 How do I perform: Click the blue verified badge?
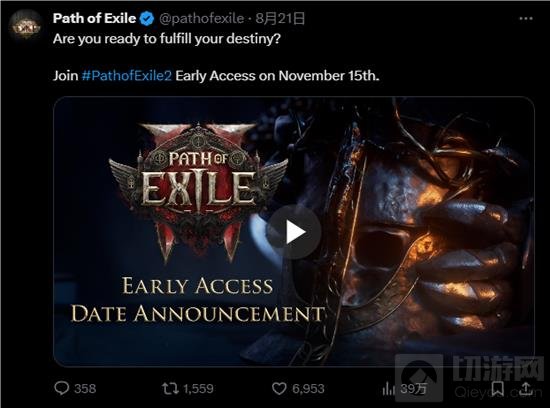147,18
